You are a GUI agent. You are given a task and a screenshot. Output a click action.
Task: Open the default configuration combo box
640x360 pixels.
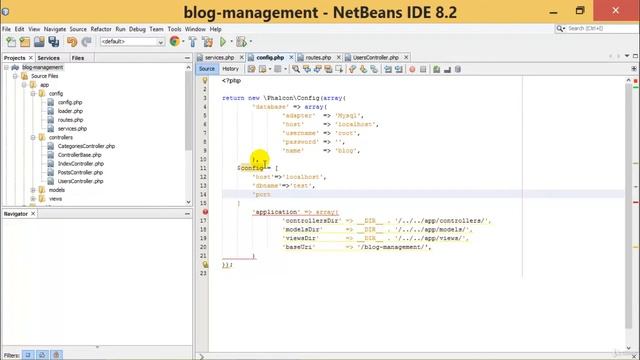pyautogui.click(x=132, y=42)
